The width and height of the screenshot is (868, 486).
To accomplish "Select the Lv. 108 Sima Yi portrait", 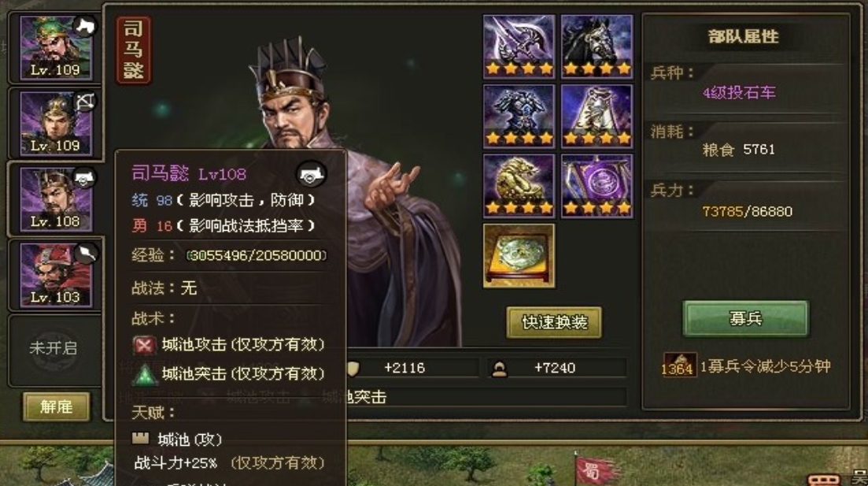I will point(55,199).
